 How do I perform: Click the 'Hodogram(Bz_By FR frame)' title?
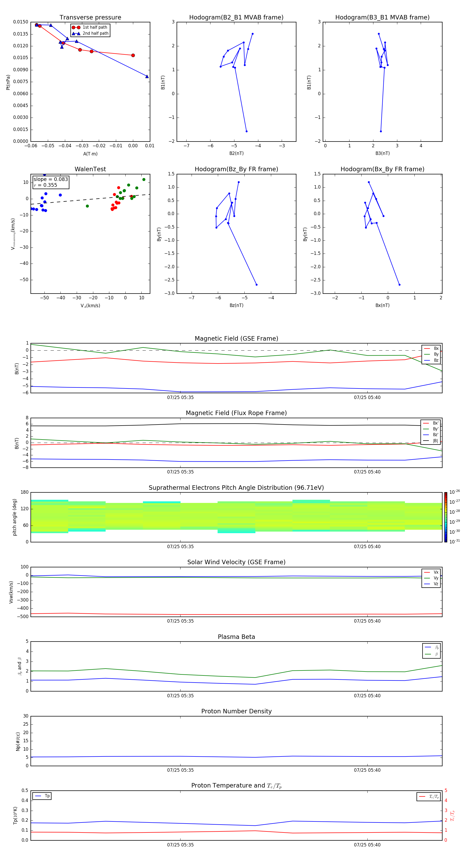point(236,169)
